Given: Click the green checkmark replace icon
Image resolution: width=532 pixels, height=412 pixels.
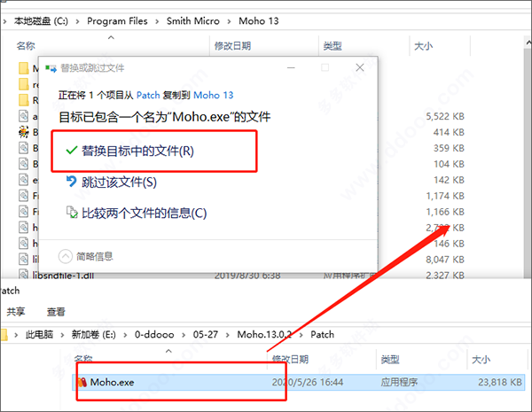Looking at the screenshot, I should pos(70,152).
